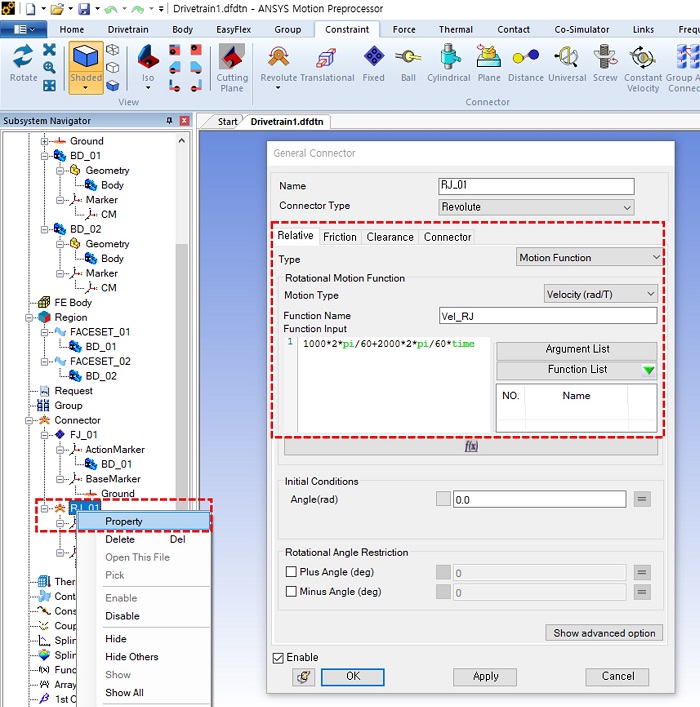Screen dimensions: 700x707
Task: Select the Shaded display mode
Action: point(86,68)
